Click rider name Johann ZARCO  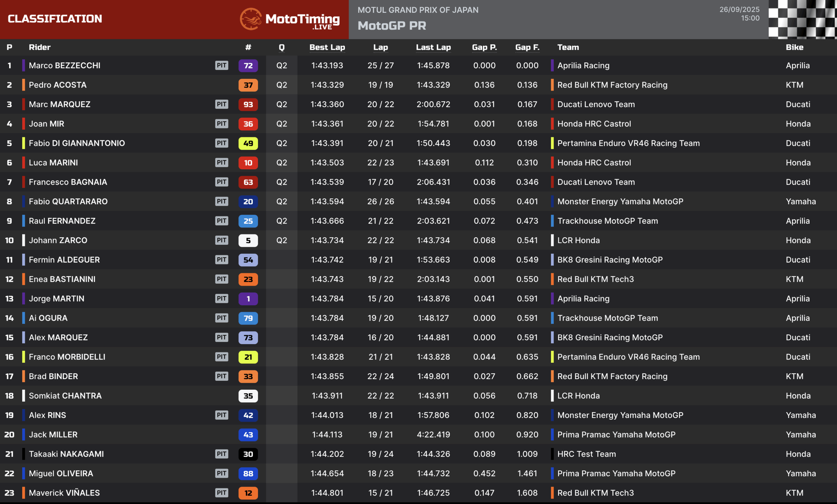pyautogui.click(x=58, y=241)
